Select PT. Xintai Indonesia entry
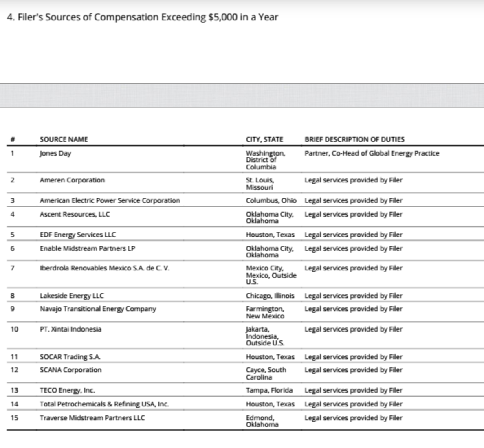 pos(70,329)
